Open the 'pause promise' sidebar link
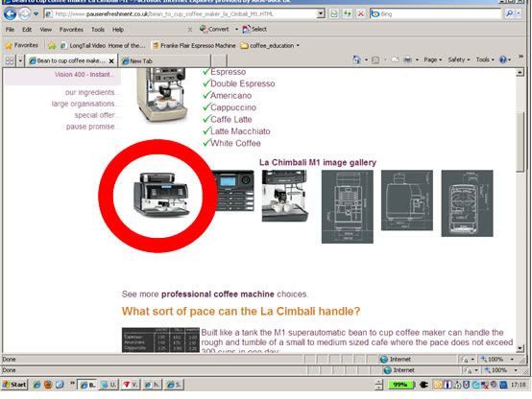Viewport: 532px width, 399px height. point(90,127)
